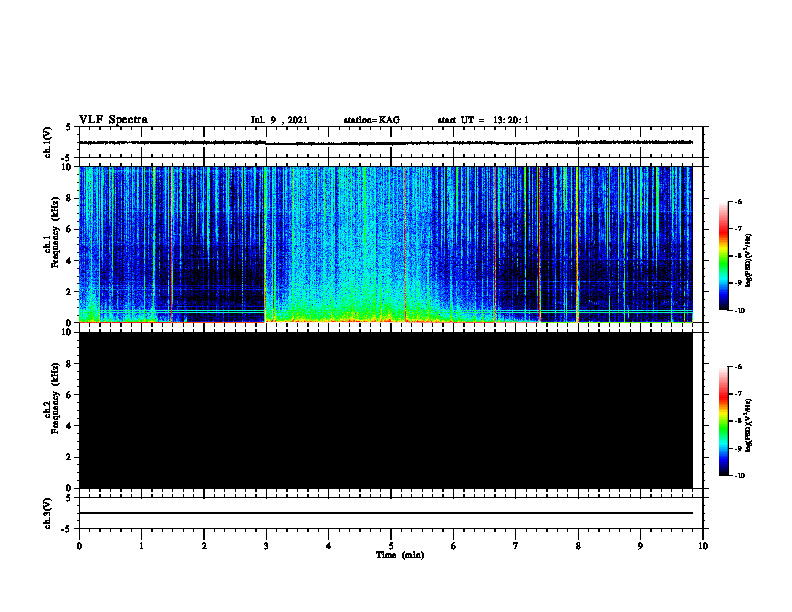Click the "station=KAG" header label
This screenshot has height=612, width=792.
click(371, 120)
